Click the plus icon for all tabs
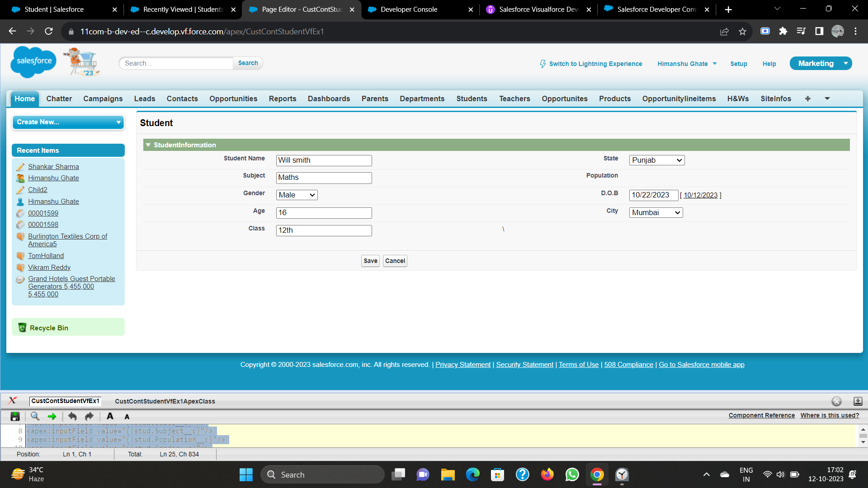The width and height of the screenshot is (868, 488). pos(807,99)
